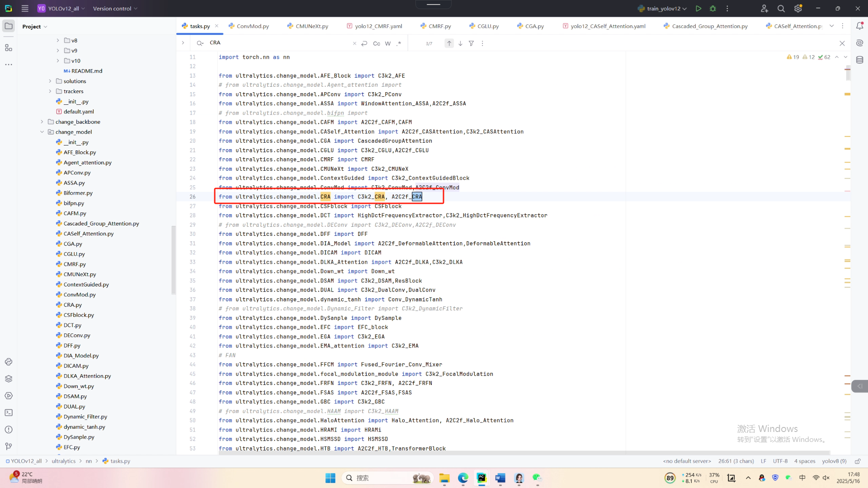Run train_yolov12 with the green play icon
Viewport: 868px width, 488px height.
698,9
